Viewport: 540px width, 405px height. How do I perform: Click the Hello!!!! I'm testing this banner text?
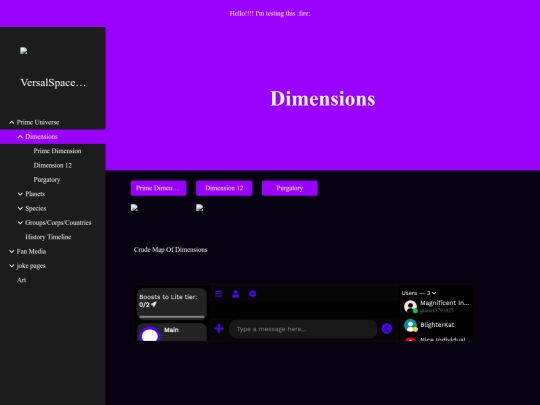270,13
